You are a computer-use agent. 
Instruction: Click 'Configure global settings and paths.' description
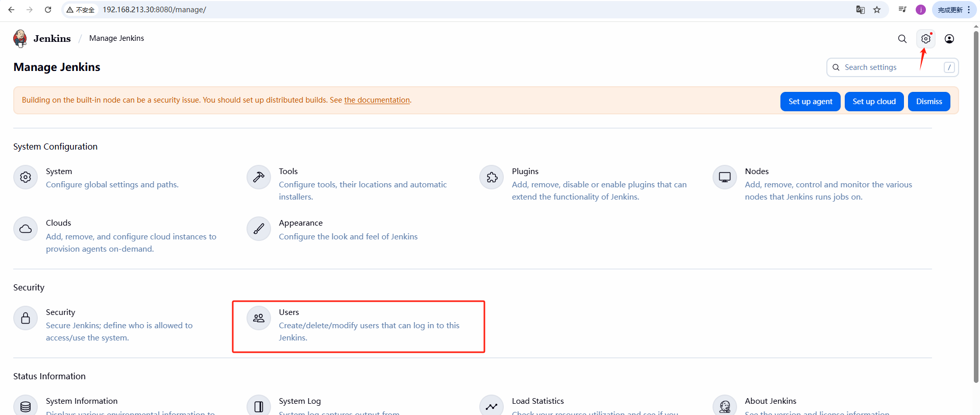112,185
